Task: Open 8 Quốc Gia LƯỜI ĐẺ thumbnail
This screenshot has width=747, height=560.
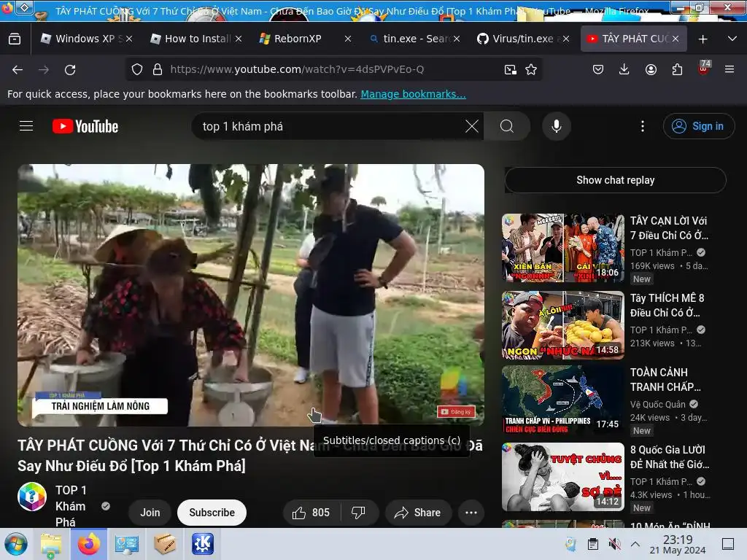Action: [x=562, y=477]
